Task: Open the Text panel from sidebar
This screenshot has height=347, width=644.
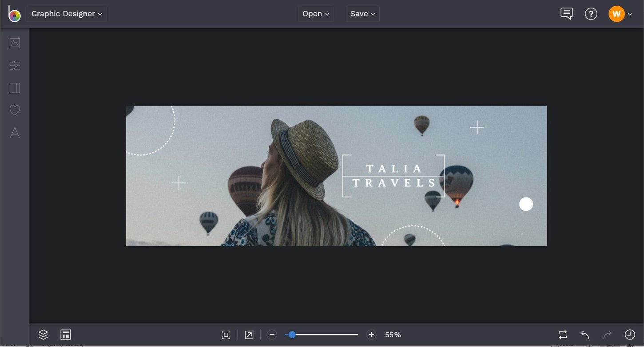Action: coord(14,133)
